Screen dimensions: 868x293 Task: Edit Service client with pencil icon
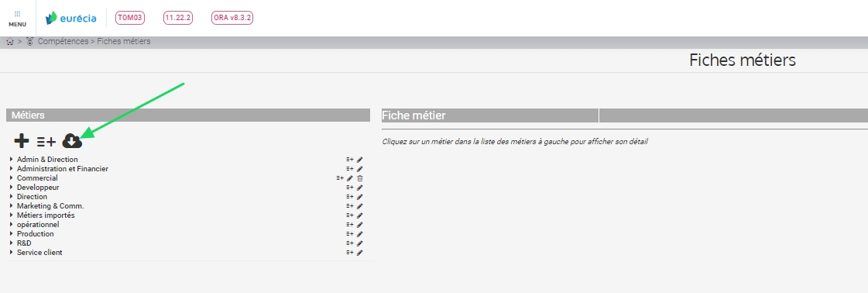pyautogui.click(x=360, y=253)
